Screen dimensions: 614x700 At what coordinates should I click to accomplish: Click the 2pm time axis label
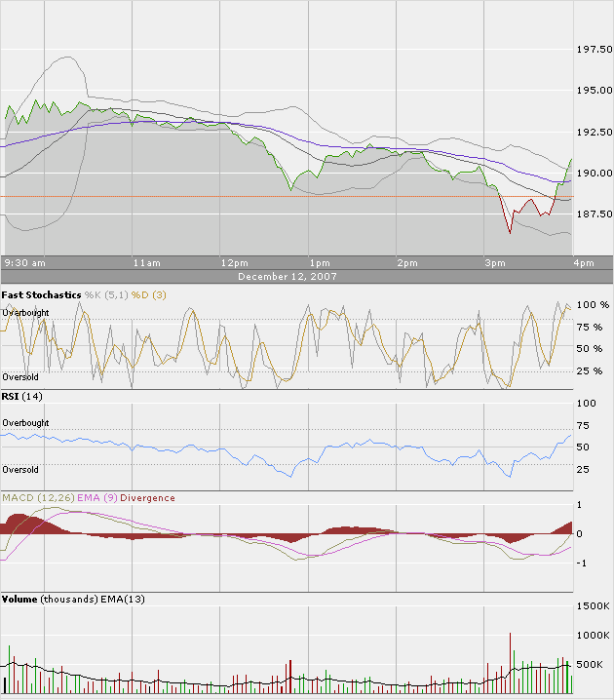point(407,263)
